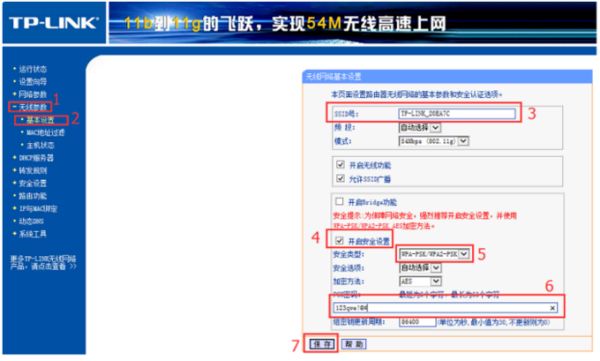Click the 无线网络基本设置 panel heading
The height and width of the screenshot is (361, 600).
333,77
